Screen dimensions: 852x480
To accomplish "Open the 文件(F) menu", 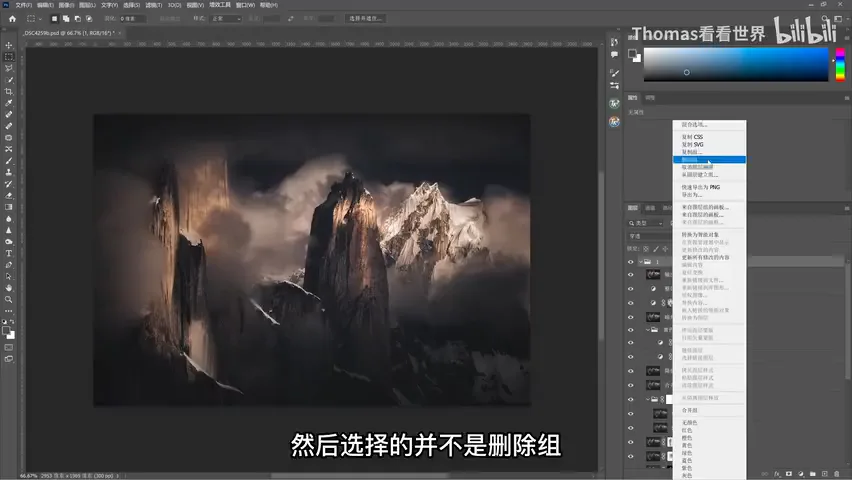I will click(23, 5).
